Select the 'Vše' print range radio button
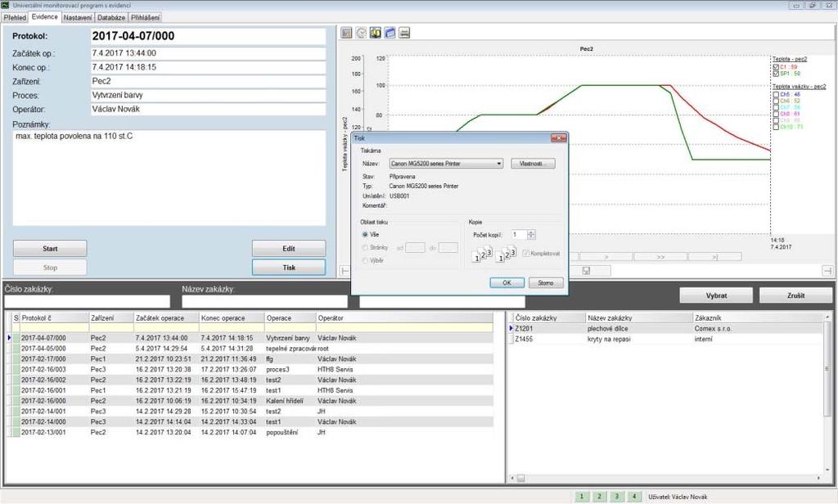This screenshot has height=504, width=838. [x=365, y=235]
